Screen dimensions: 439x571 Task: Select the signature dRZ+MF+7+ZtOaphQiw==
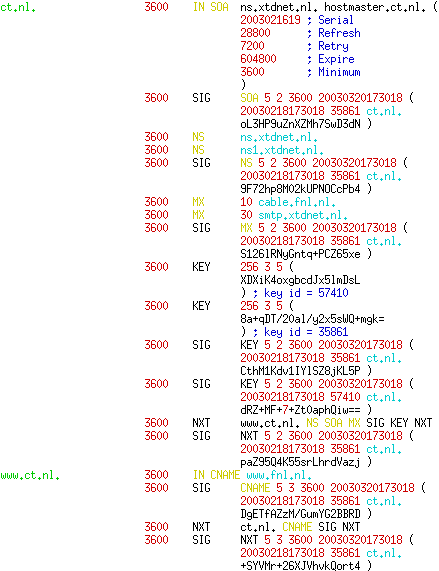(300, 410)
